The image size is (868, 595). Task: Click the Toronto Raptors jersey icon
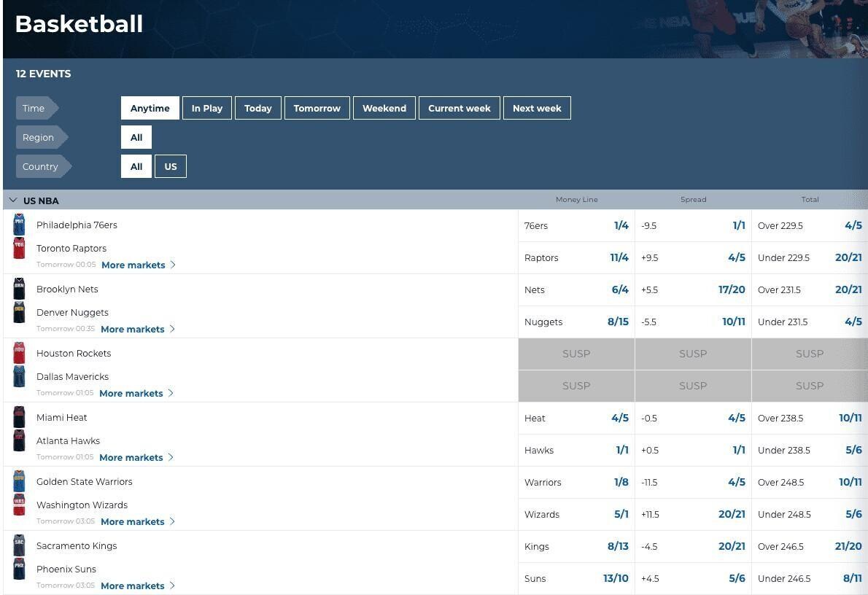20,248
